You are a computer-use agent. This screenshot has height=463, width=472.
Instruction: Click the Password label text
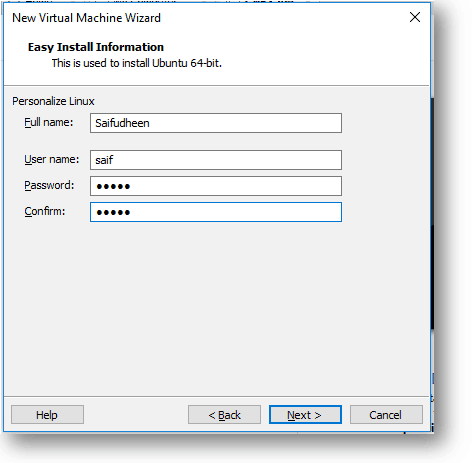click(49, 185)
